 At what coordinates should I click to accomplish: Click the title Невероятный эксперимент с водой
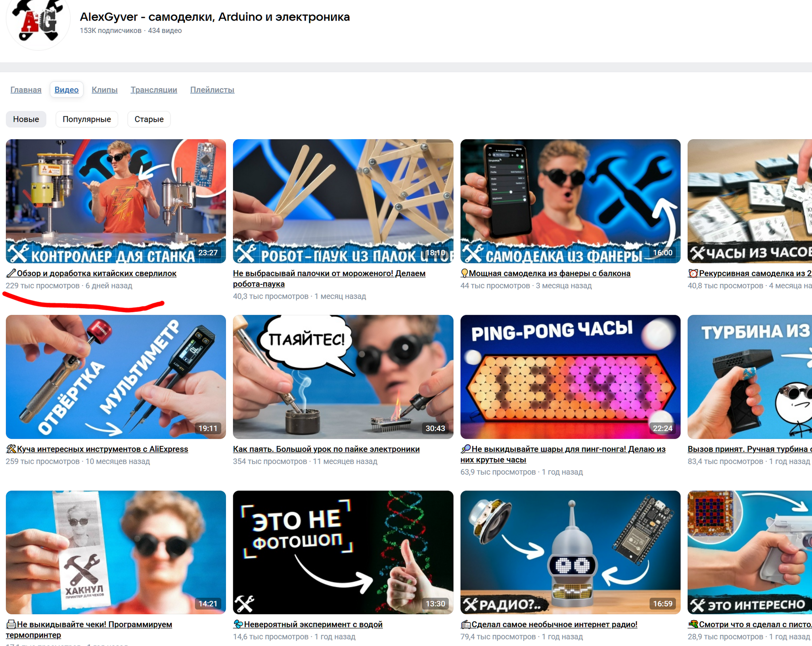(313, 624)
